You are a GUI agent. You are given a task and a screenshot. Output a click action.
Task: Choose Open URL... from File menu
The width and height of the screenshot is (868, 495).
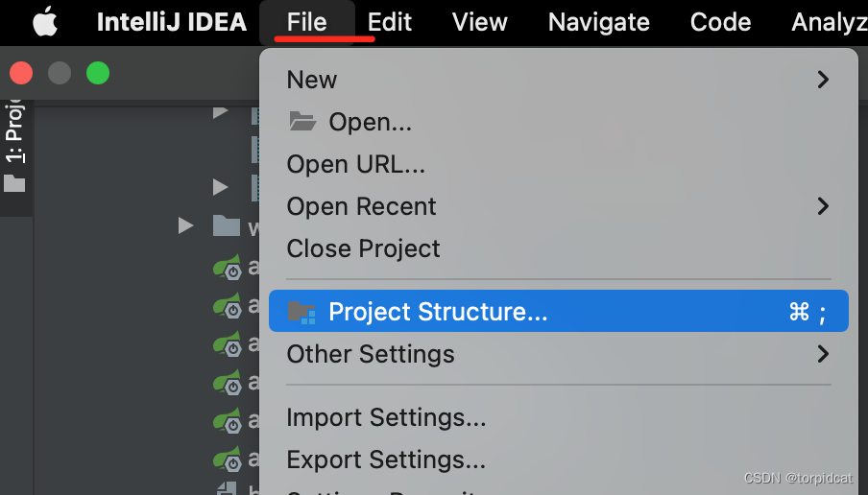pyautogui.click(x=355, y=164)
